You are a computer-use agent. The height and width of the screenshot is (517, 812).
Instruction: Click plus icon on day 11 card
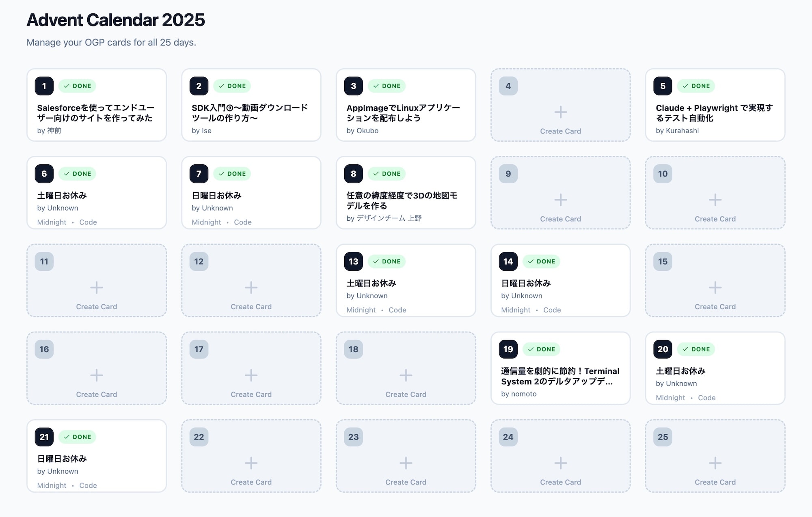[x=96, y=287]
